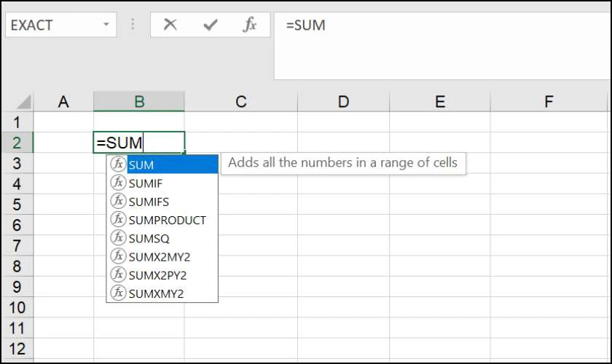The width and height of the screenshot is (612, 364).
Task: Click the fx icon beside highlighted SUM
Action: (118, 164)
